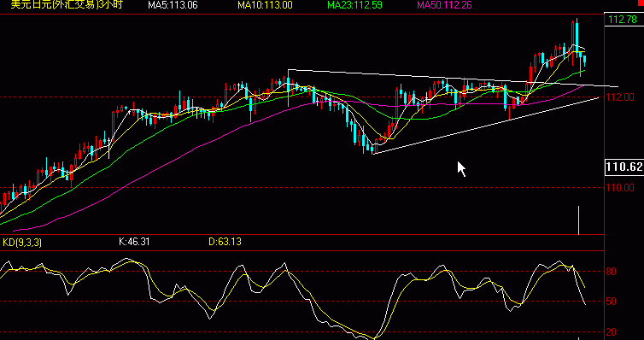Click the KD(9,3,3) indicator label
Screen dimensions: 644x340
click(x=22, y=243)
